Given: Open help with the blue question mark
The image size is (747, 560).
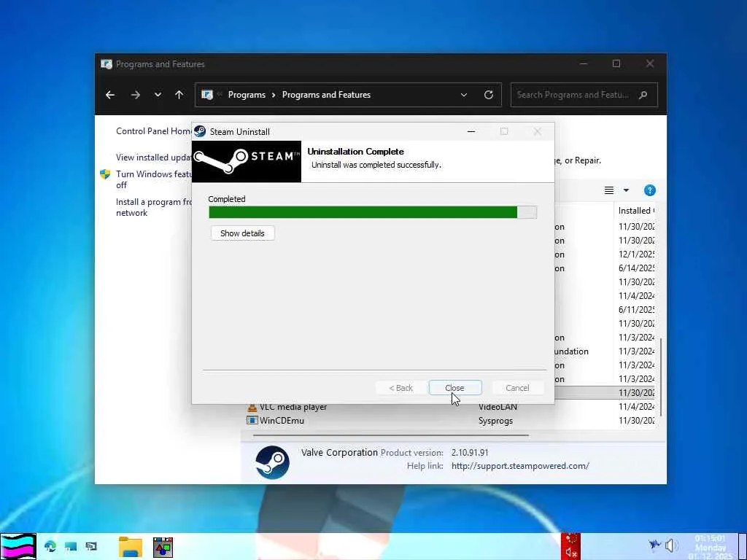Looking at the screenshot, I should [x=650, y=190].
